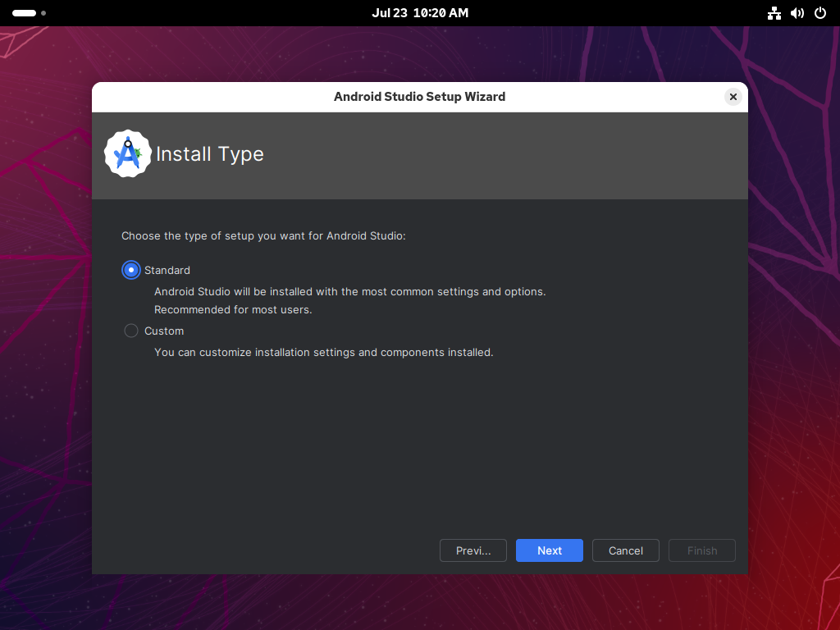
Task: Open the Activities overview pill at top left
Action: click(29, 13)
